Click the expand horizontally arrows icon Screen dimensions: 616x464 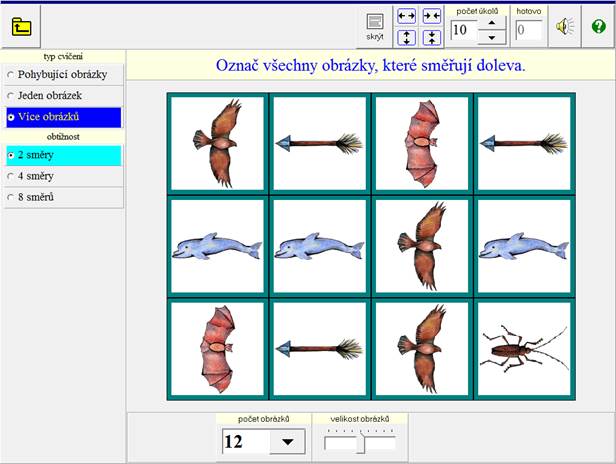[407, 17]
